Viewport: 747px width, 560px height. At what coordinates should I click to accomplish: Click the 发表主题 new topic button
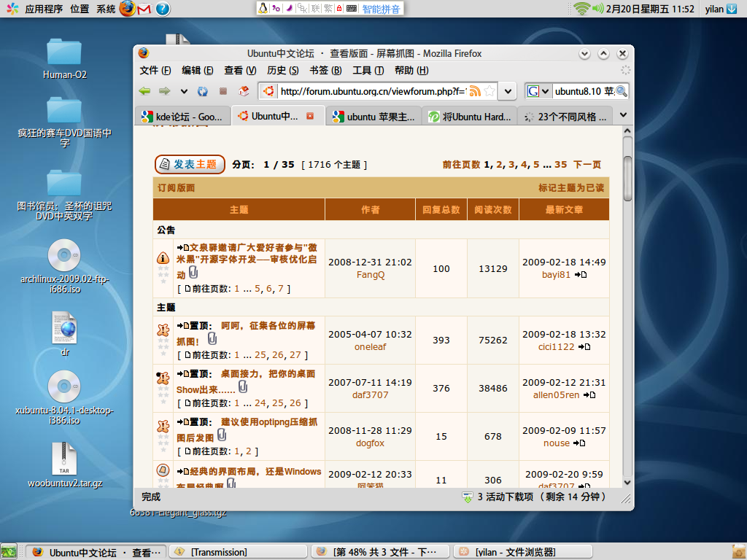click(x=190, y=164)
